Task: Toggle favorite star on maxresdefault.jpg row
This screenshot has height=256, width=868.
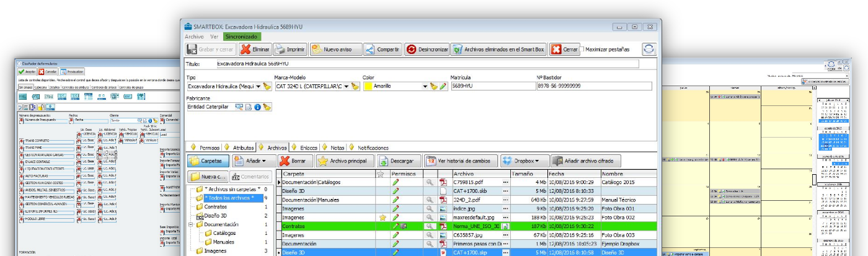Action: (383, 218)
